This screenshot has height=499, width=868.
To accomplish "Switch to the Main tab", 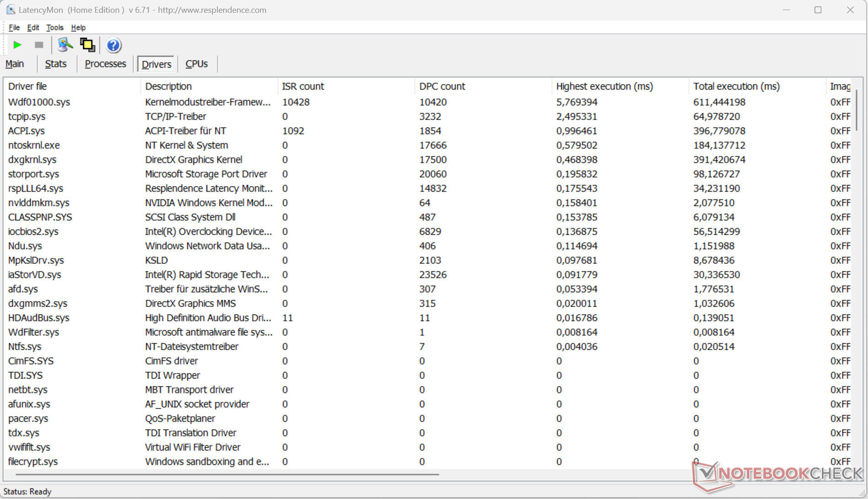I will coord(15,64).
